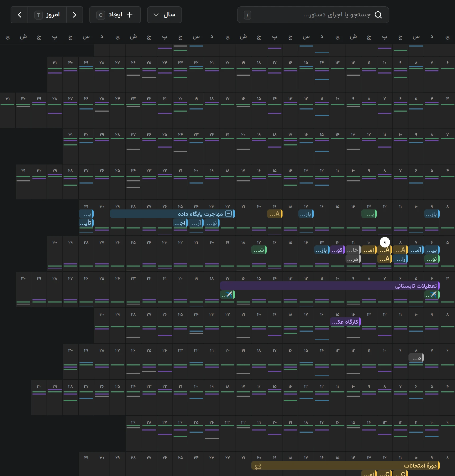
Task: Open the airplane event on day ۴ under تعطیلات تابستانی
Action: pos(432,295)
